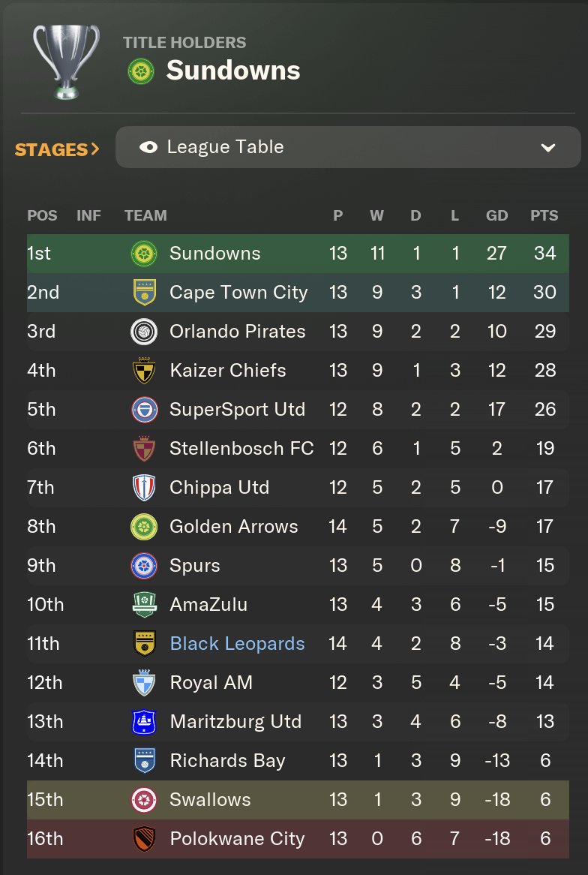588x875 pixels.
Task: Open title holders Sundowns name link
Action: coord(233,71)
